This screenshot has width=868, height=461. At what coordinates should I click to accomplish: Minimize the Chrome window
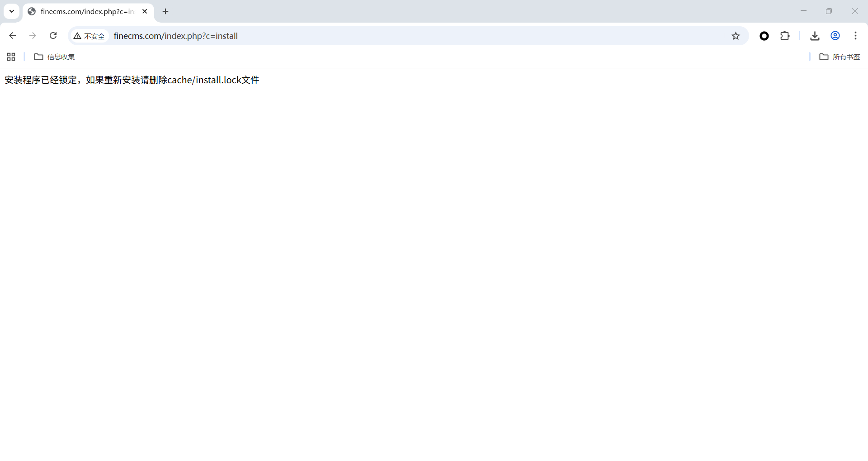click(803, 11)
